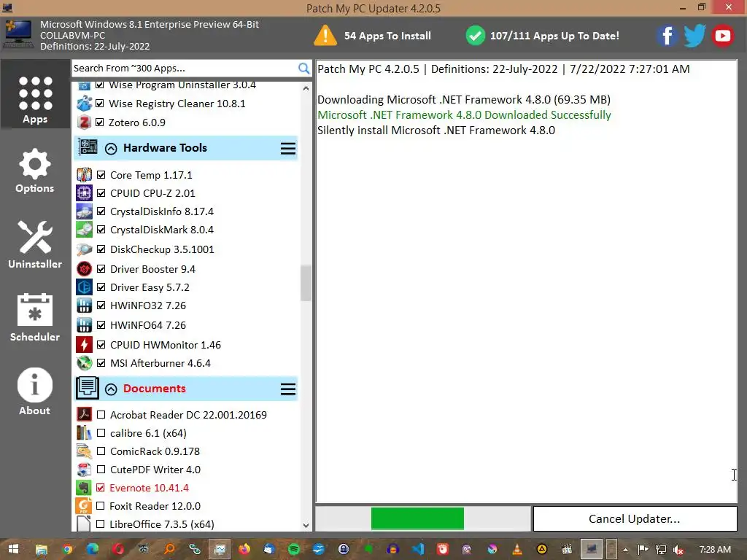The height and width of the screenshot is (560, 747).
Task: Open the Windows Start button
Action: [x=13, y=549]
